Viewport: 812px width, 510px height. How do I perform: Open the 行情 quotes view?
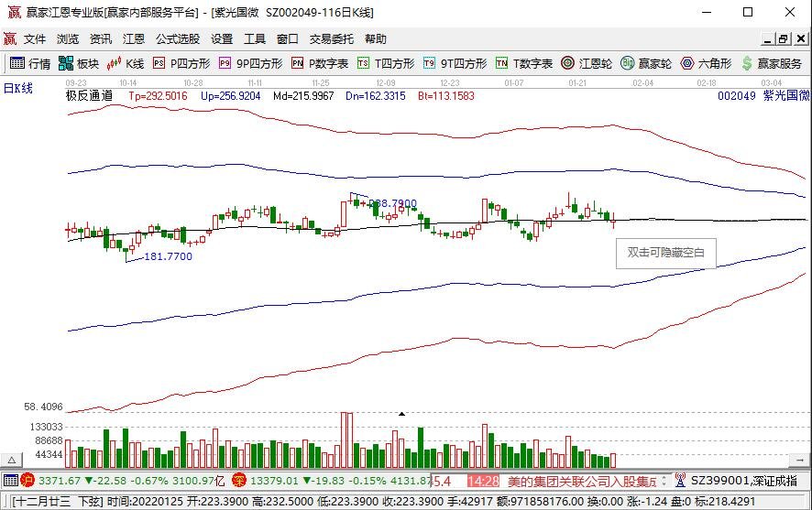pyautogui.click(x=30, y=63)
